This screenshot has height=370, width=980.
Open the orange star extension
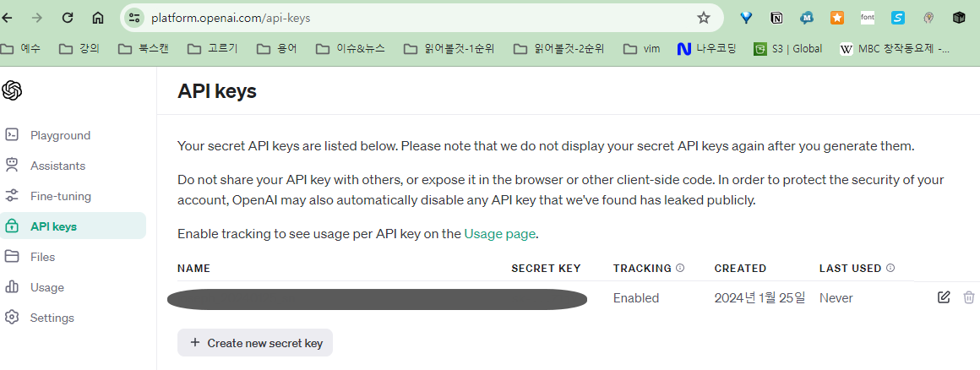tap(837, 18)
